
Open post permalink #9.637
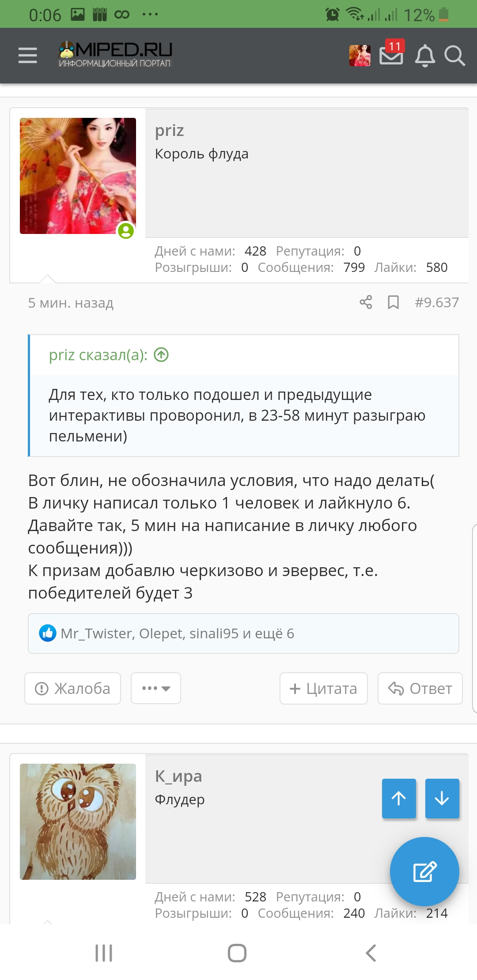(x=437, y=302)
